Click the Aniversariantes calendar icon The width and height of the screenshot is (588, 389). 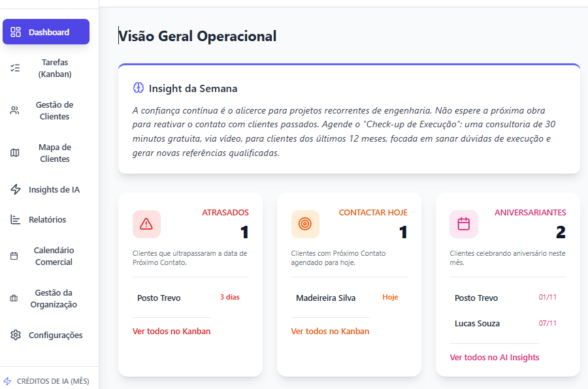point(464,224)
